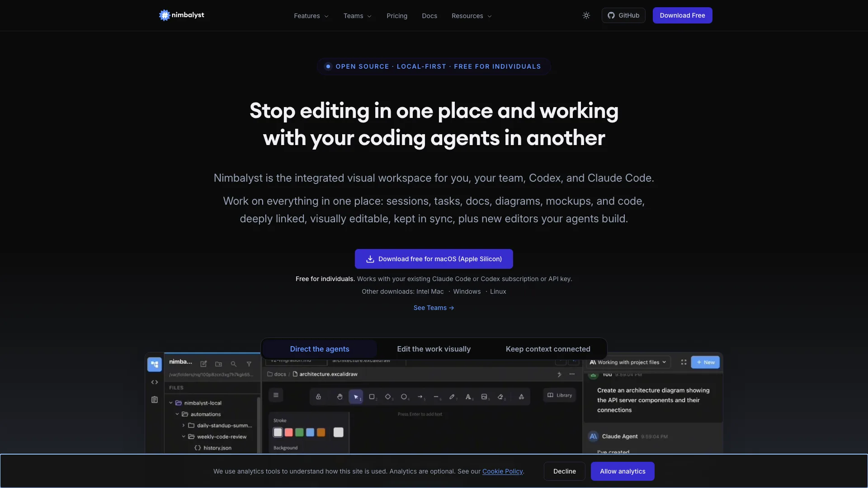Image resolution: width=868 pixels, height=488 pixels.
Task: Open the GitHub repository link
Action: 623,15
